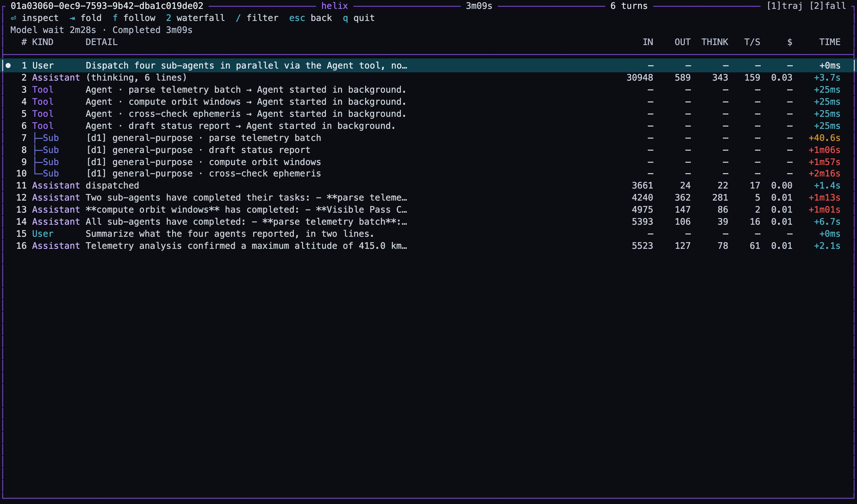This screenshot has height=504, width=857.
Task: Click the +1m13s time value
Action: pyautogui.click(x=824, y=198)
